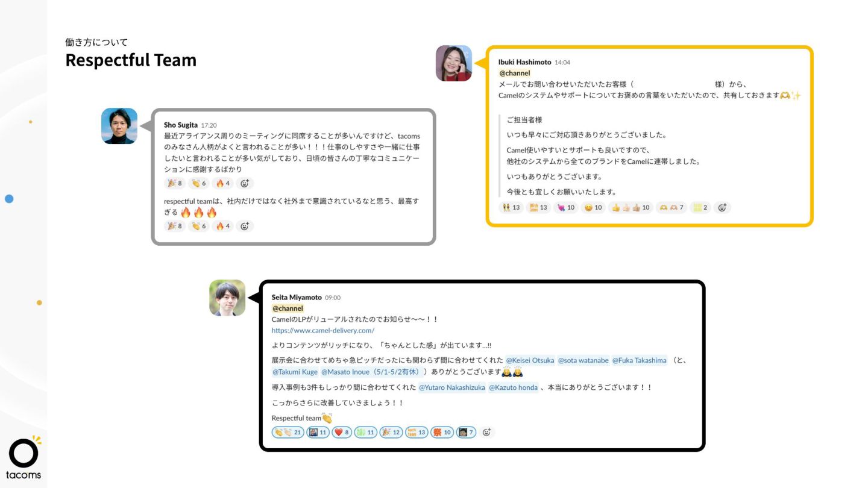Click the heart-hands reaction showing 7
Screen dimensions: 868x488
(x=671, y=207)
